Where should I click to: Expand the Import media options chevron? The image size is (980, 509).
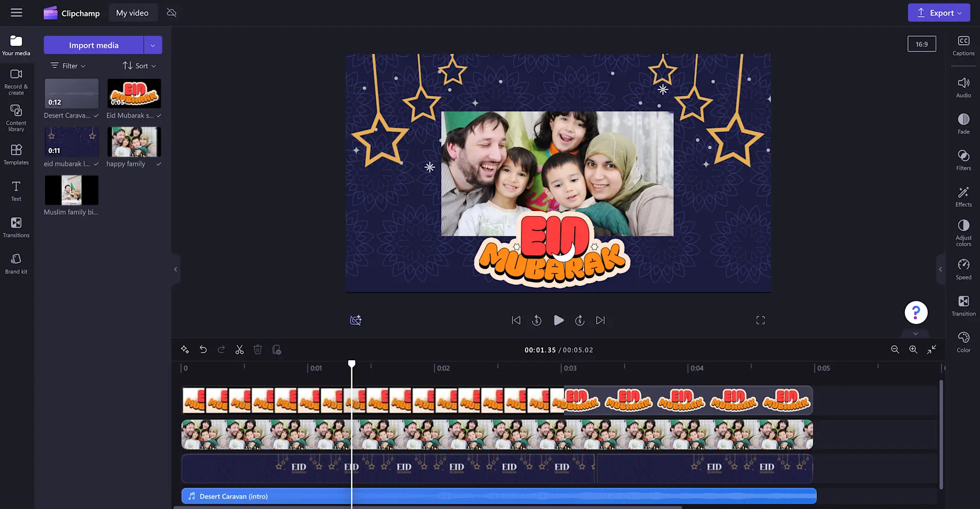click(153, 44)
